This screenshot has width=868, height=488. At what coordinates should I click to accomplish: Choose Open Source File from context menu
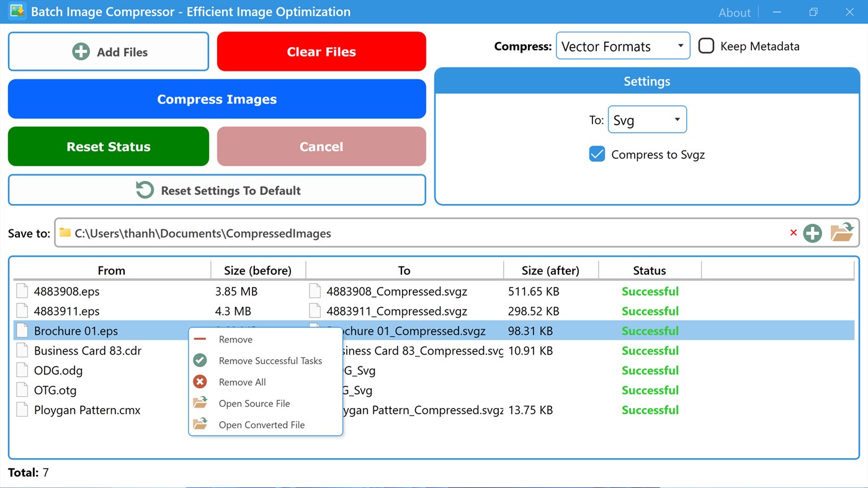coord(266,403)
